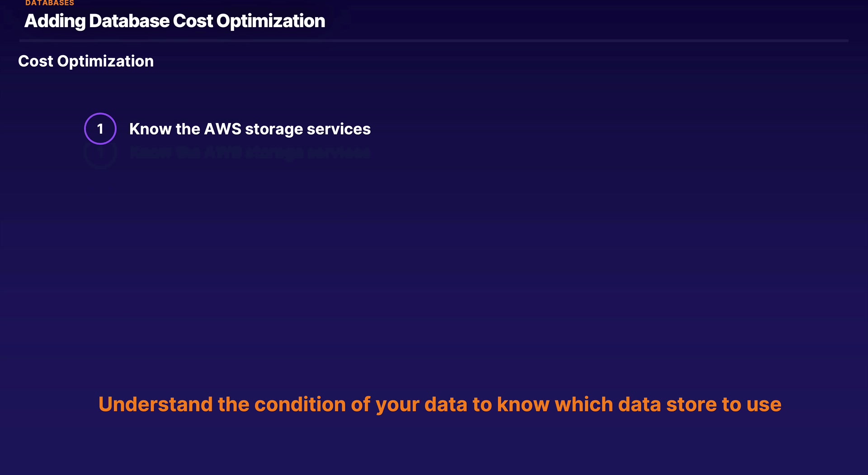The height and width of the screenshot is (475, 868).
Task: Click the 'Cost Optimization' subheading
Action: point(86,61)
